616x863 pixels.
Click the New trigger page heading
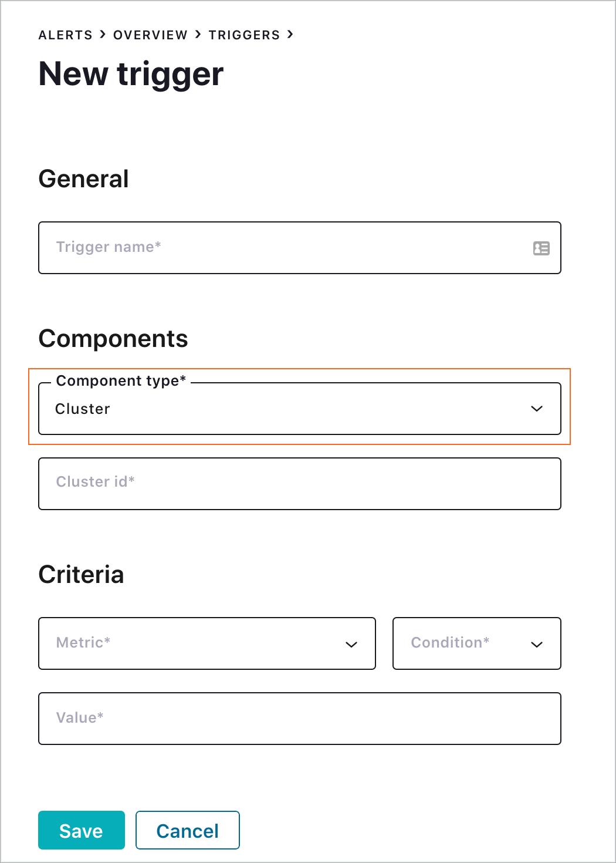pyautogui.click(x=131, y=75)
